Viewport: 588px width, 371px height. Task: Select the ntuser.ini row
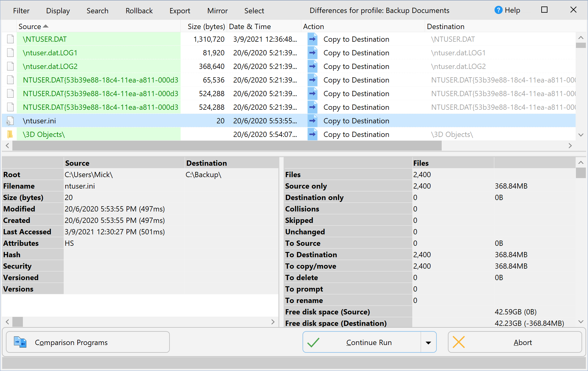click(93, 121)
